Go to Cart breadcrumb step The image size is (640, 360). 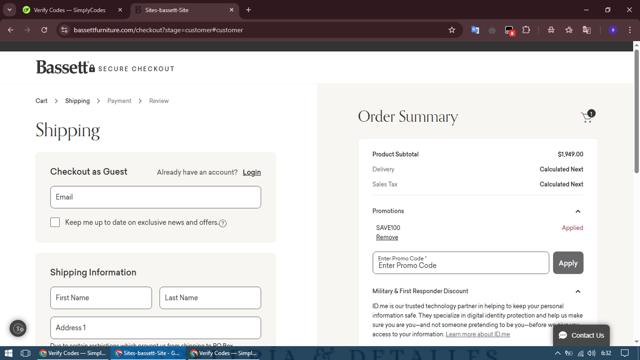pyautogui.click(x=41, y=101)
